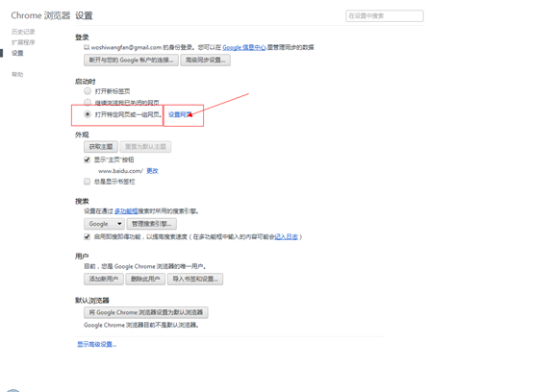The image size is (554, 392).
Task: Open the Google 信息中心 link
Action: [x=244, y=47]
